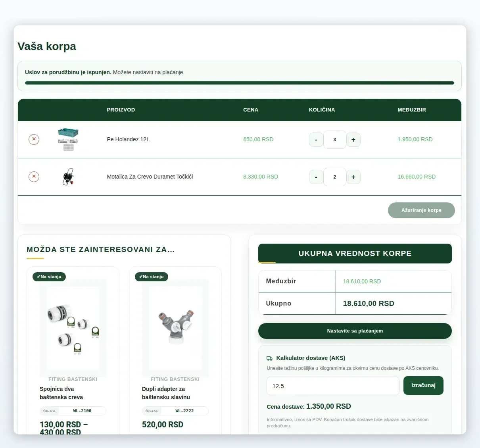
Task: Click the order condition progress bar
Action: (240, 83)
